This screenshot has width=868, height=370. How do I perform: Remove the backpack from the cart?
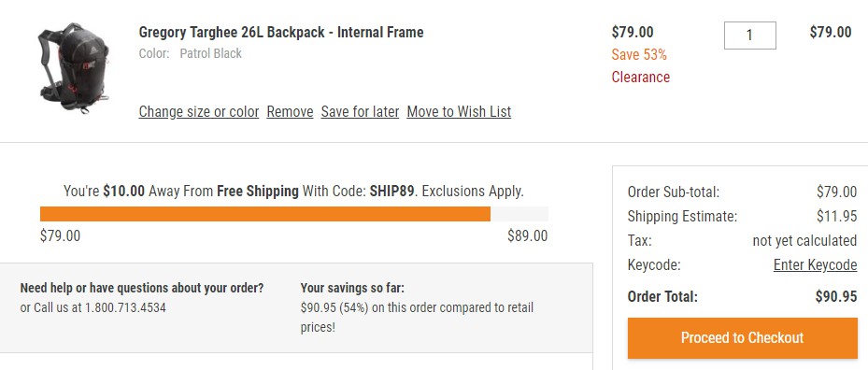290,112
